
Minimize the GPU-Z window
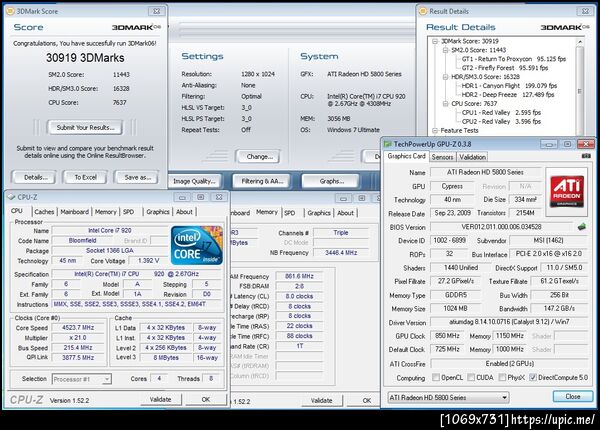click(x=549, y=144)
